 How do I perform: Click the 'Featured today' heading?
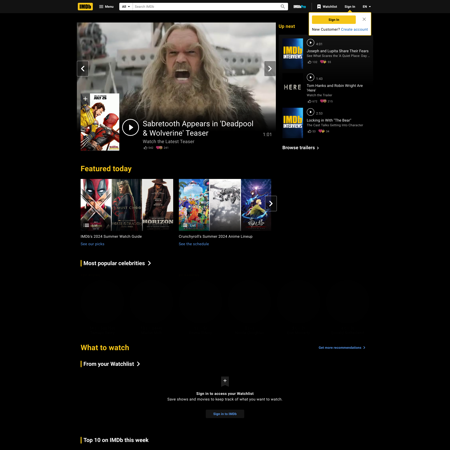(106, 169)
